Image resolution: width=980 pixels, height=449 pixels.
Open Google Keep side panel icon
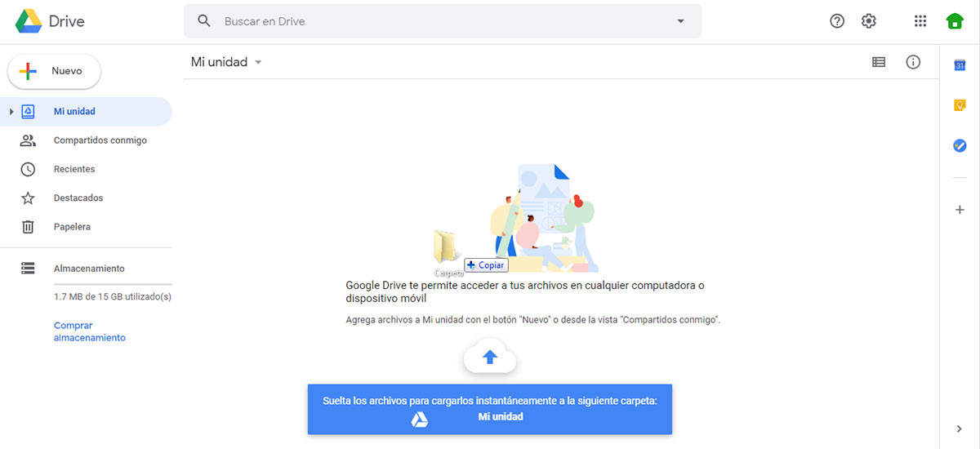[x=960, y=105]
